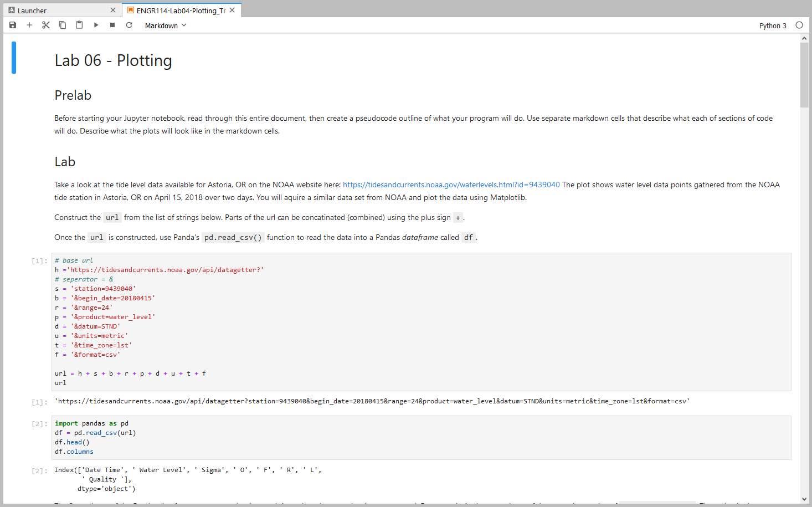The image size is (812, 507).
Task: Click the pd.read_csv(url) line
Action: 95,433
